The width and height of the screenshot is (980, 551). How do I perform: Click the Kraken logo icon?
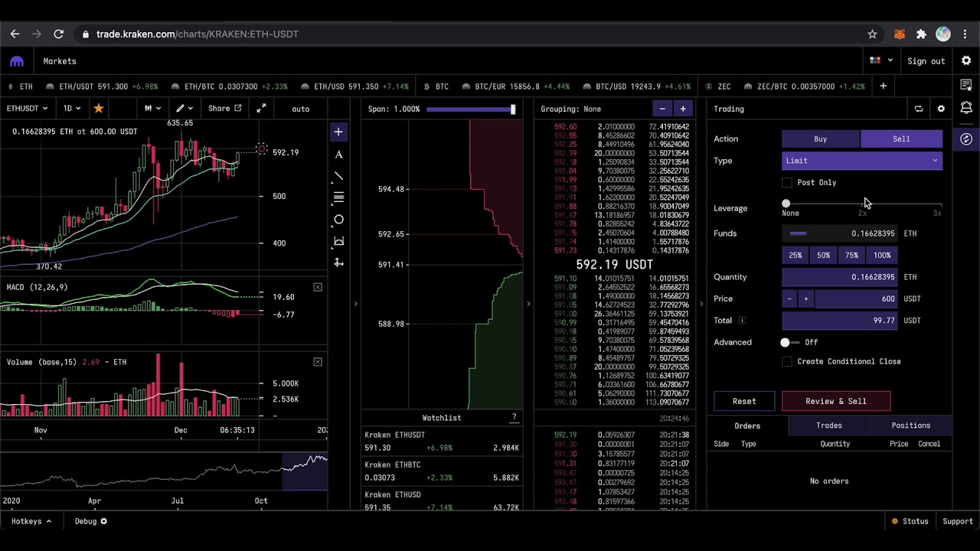tap(17, 61)
